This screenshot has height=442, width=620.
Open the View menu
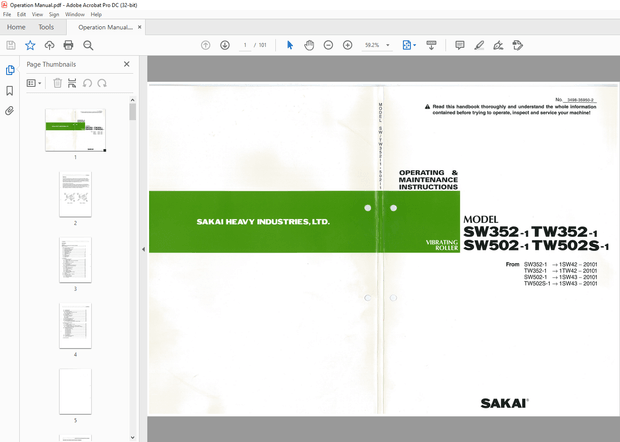(x=37, y=14)
